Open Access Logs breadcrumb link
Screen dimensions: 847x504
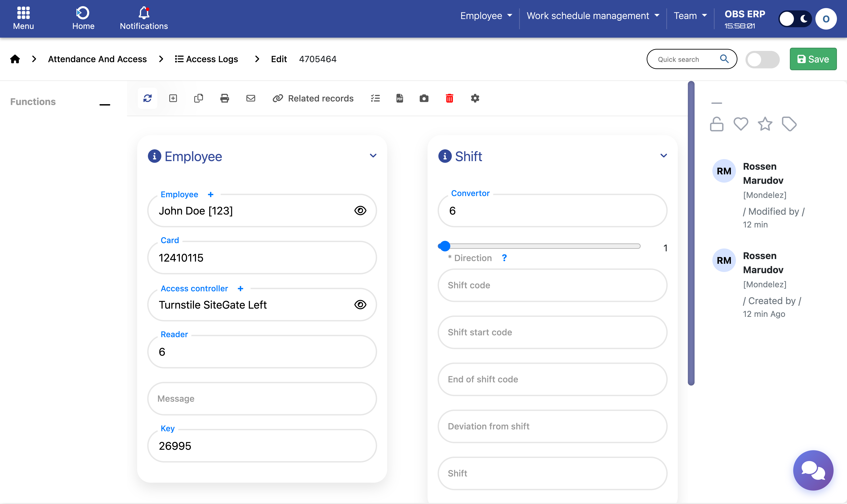206,59
